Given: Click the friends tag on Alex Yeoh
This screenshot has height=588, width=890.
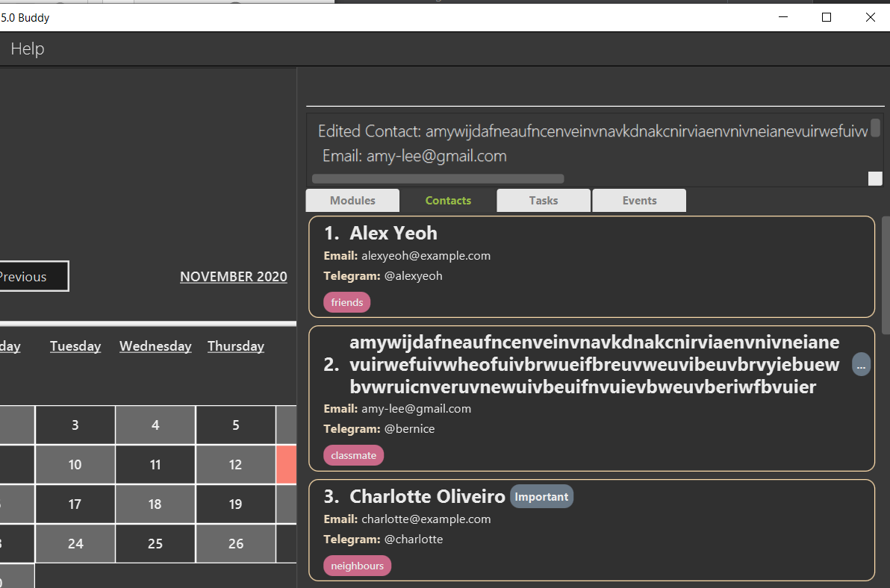Looking at the screenshot, I should pyautogui.click(x=346, y=302).
